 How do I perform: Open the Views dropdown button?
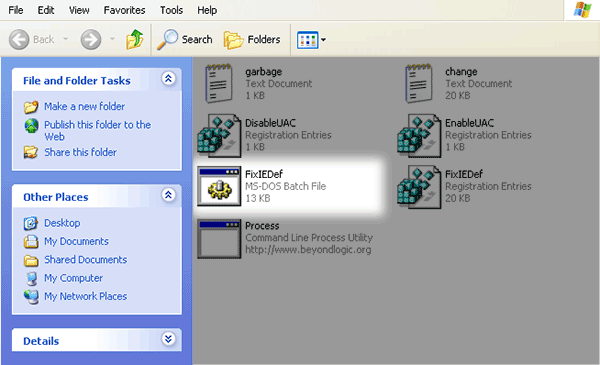pyautogui.click(x=311, y=39)
